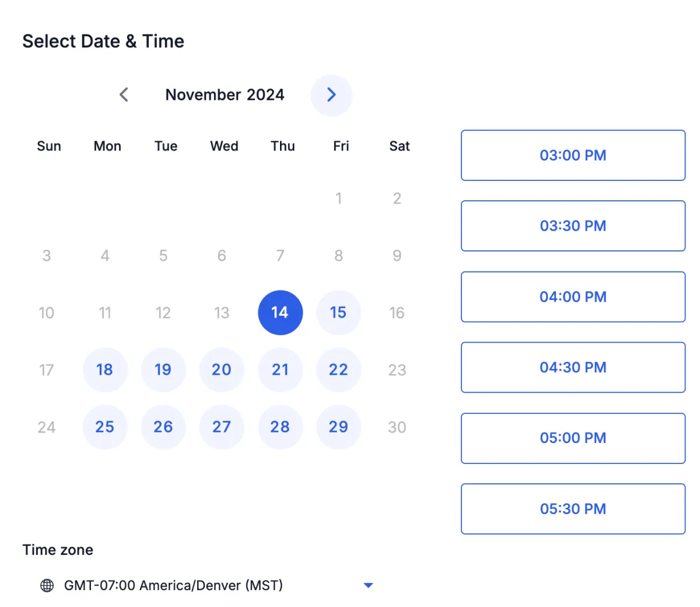Choose the 03:30 PM time slot
This screenshot has width=700, height=607.
pyautogui.click(x=573, y=226)
